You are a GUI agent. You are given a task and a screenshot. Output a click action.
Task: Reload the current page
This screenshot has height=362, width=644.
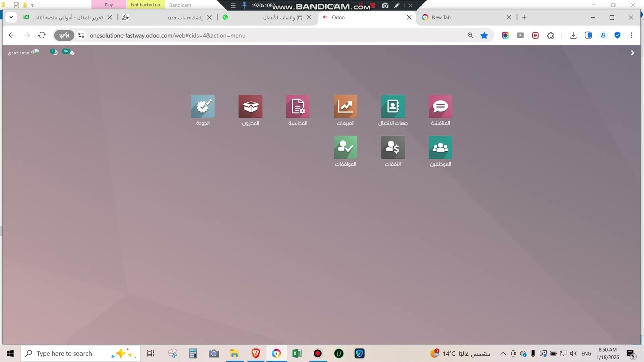point(42,35)
